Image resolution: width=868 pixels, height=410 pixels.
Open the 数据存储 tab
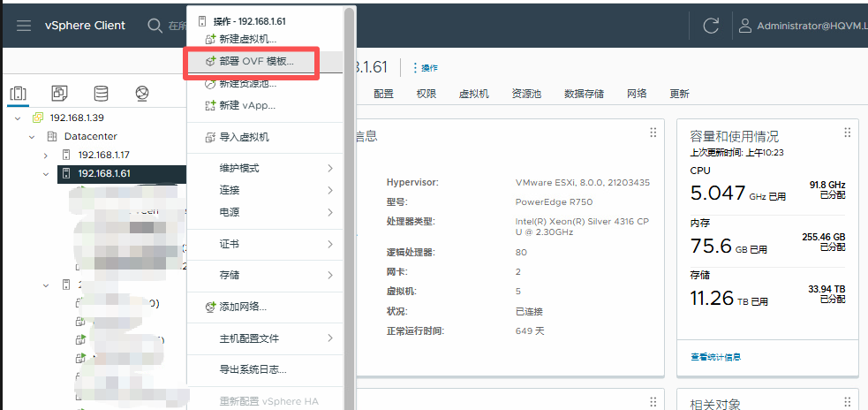click(584, 94)
